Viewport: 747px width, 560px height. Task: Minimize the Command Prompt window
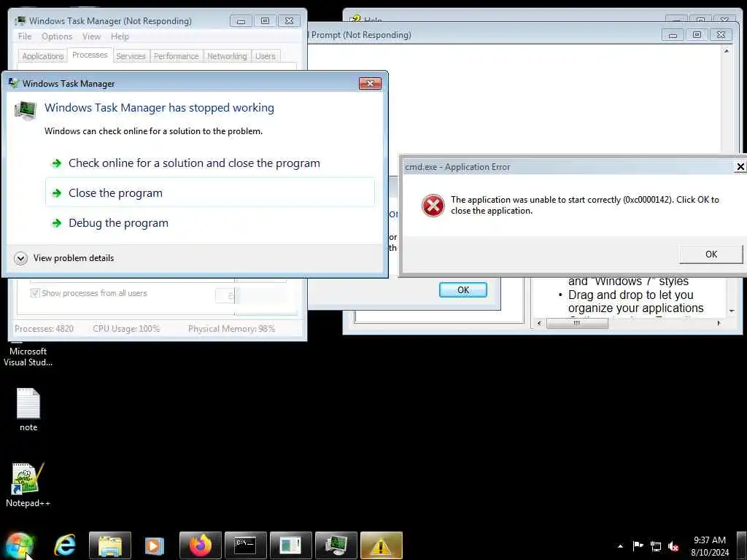(x=673, y=35)
